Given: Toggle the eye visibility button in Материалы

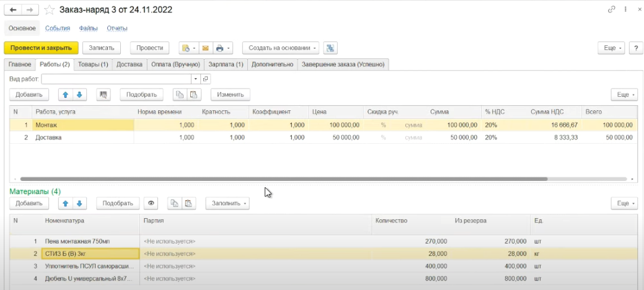Looking at the screenshot, I should [151, 203].
